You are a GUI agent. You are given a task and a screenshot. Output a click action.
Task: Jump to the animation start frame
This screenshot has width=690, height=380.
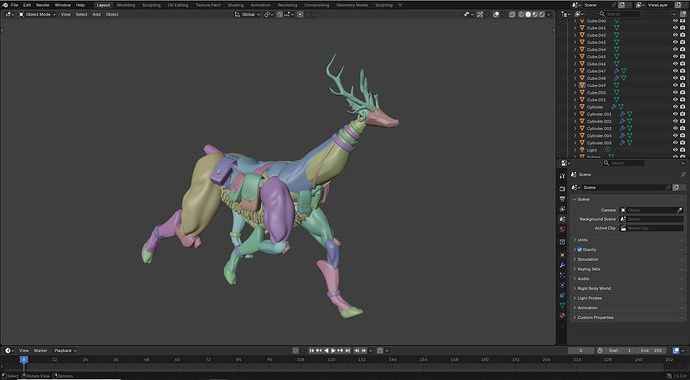click(x=312, y=351)
